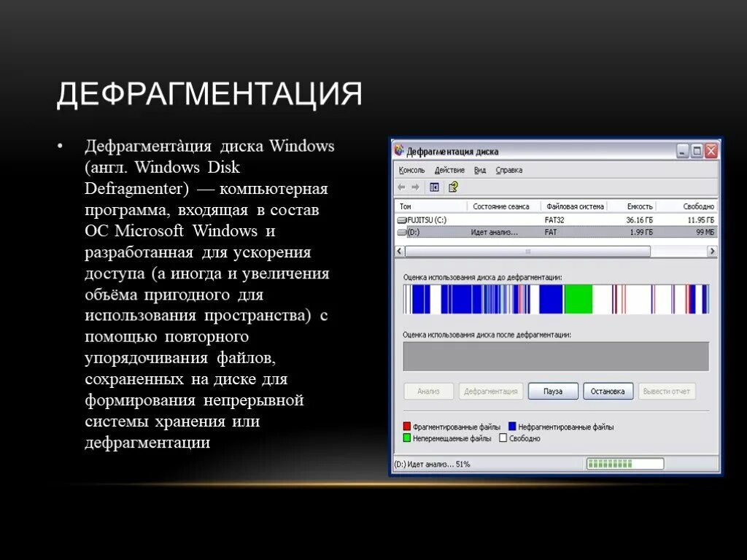Viewport: 747px width, 560px height.
Task: Click the FUJITSU (C:) drive icon
Action: 402,220
